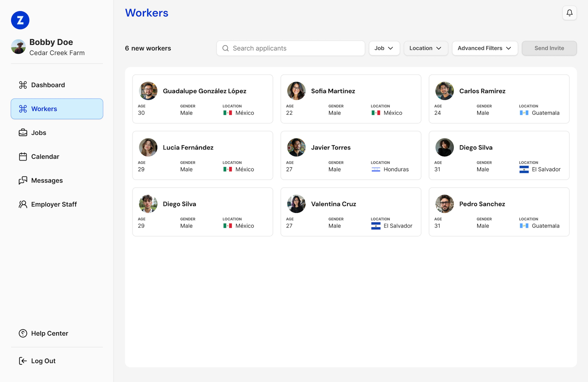Screen dimensions: 588x382
Task: Click the Employer Staff people icon
Action: pyautogui.click(x=23, y=204)
